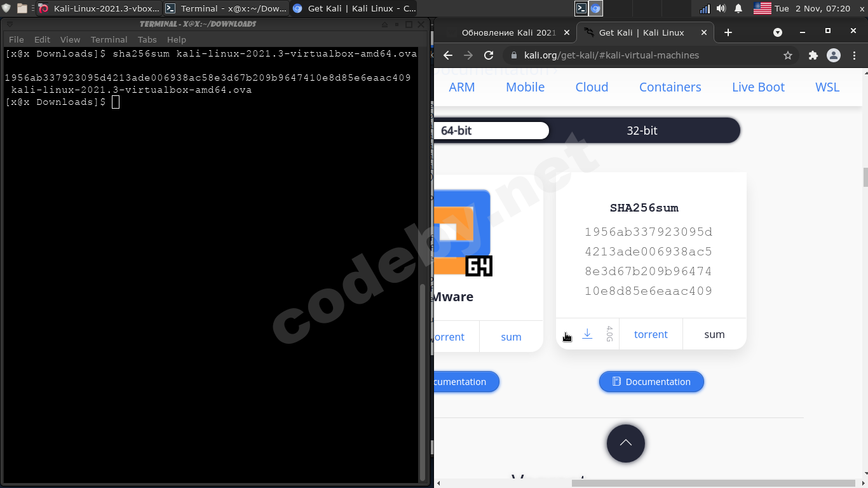This screenshot has height=488, width=868.
Task: Click the terminal launcher icon in top panel
Action: [581, 8]
